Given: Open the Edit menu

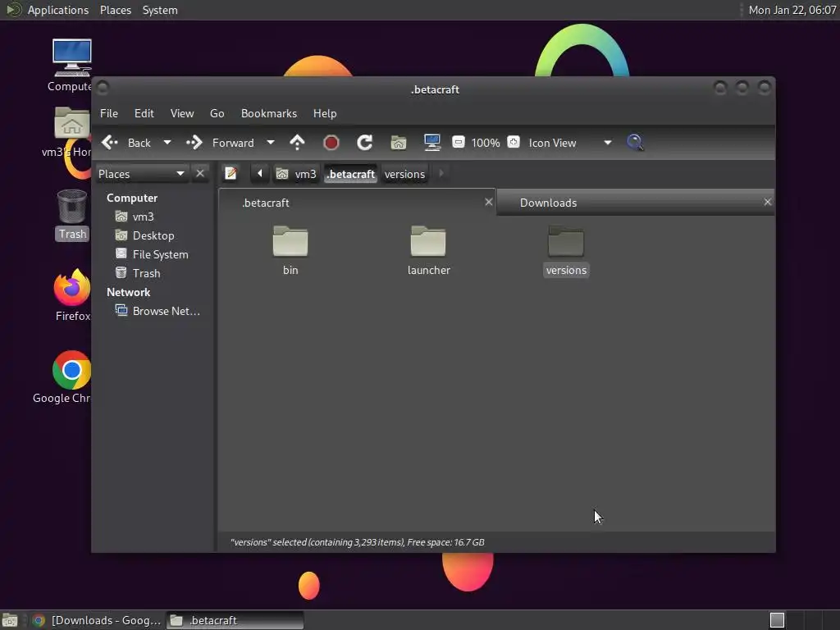Looking at the screenshot, I should [144, 113].
